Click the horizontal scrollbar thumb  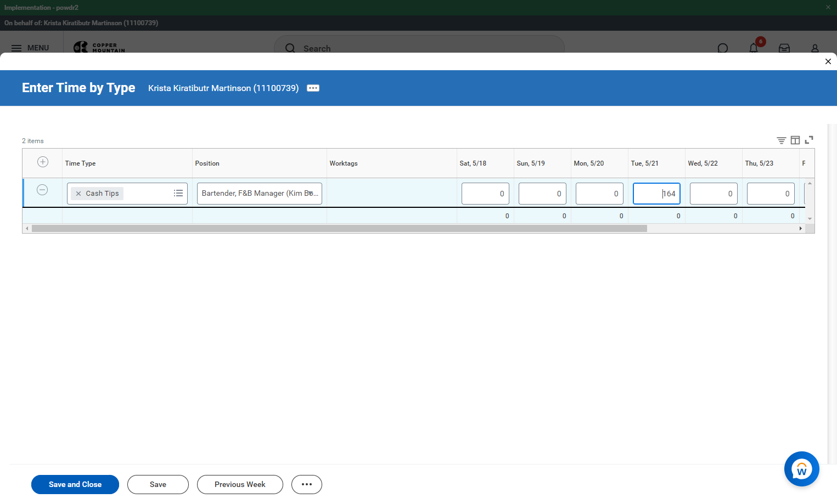tap(339, 228)
